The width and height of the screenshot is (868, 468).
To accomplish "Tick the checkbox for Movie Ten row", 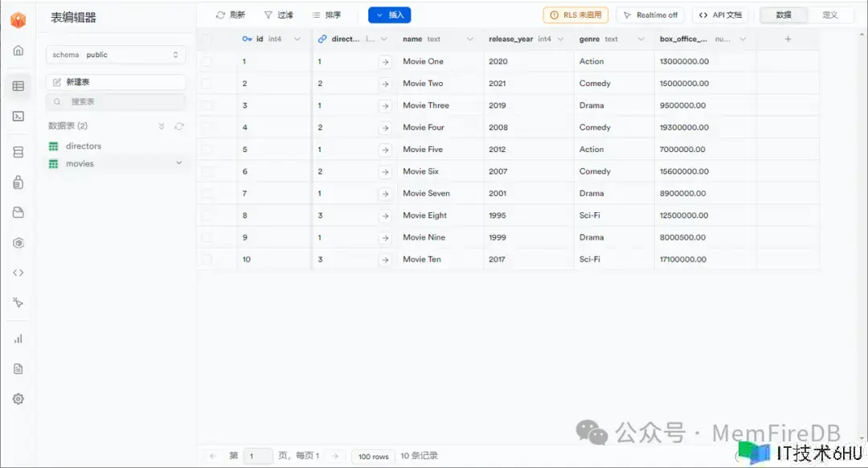I will [x=207, y=260].
